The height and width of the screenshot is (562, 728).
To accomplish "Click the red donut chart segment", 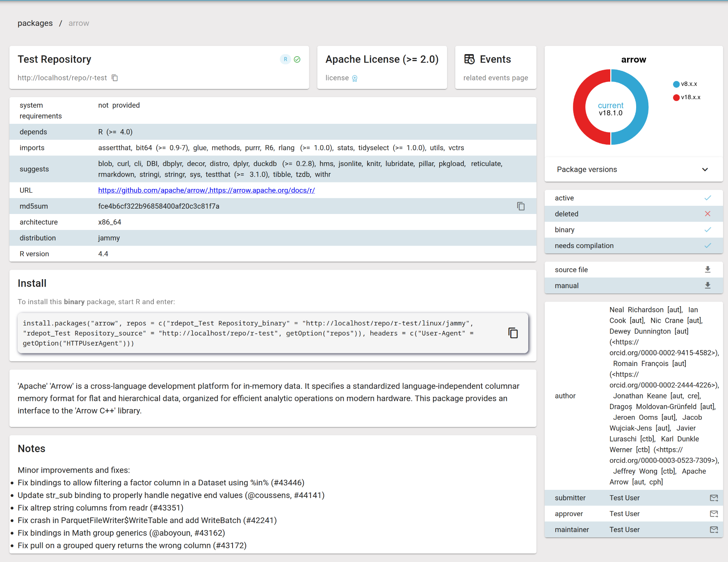I will pos(580,107).
